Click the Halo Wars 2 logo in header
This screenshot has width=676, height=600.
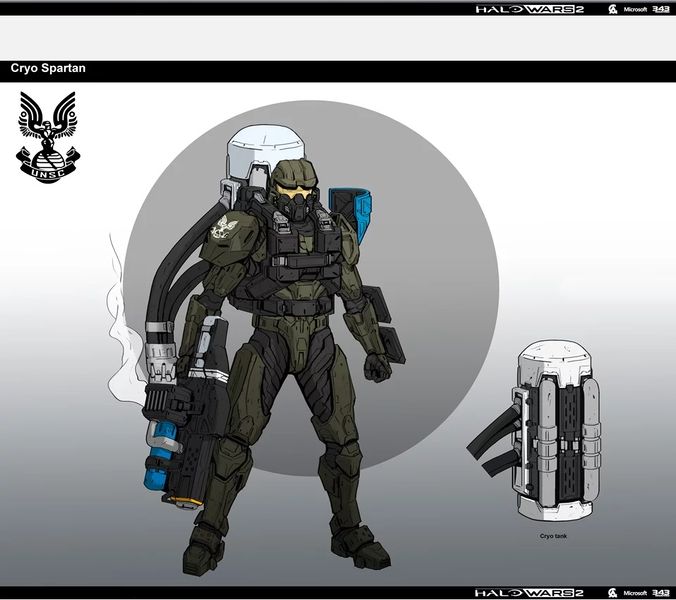[x=529, y=9]
